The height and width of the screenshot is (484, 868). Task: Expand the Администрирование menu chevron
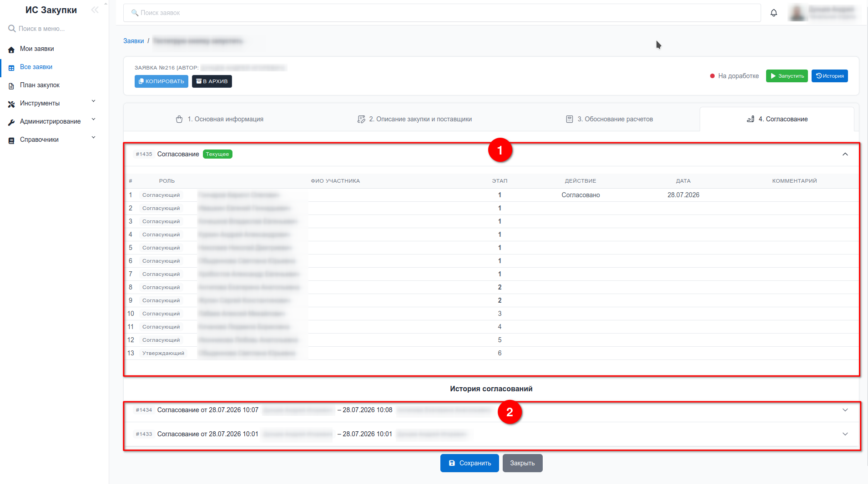coord(94,120)
